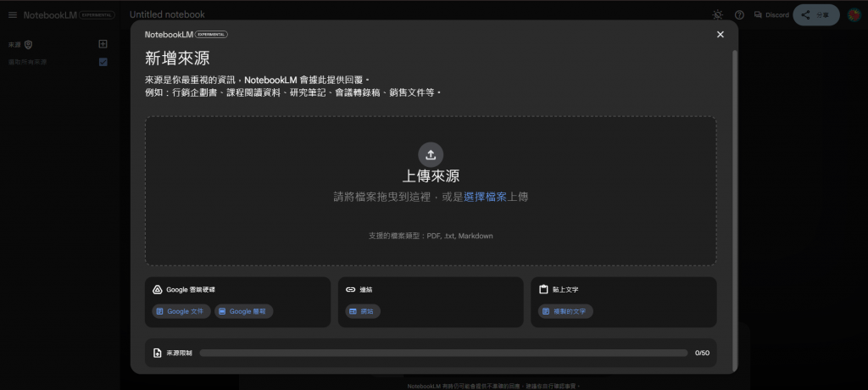
Task: Click the shield icon next to 來源
Action: tap(28, 45)
